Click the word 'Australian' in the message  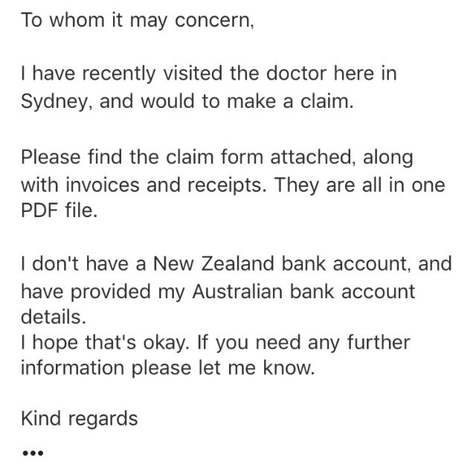[x=237, y=292]
